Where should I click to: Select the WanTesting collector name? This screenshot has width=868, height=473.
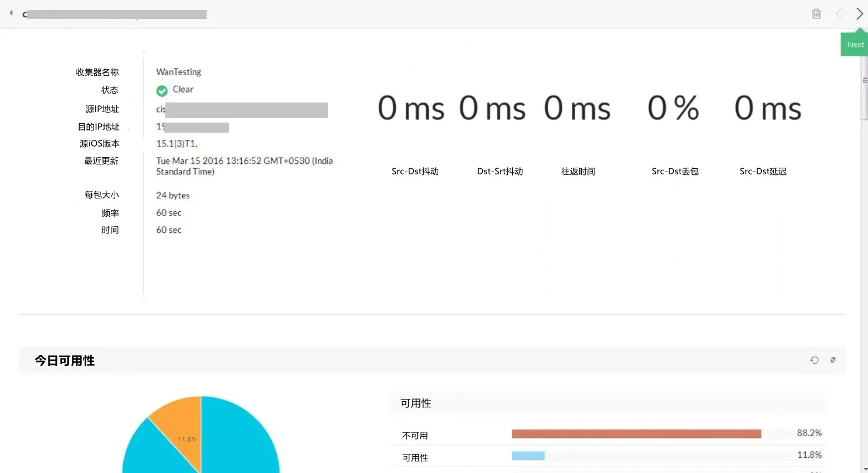click(x=179, y=72)
